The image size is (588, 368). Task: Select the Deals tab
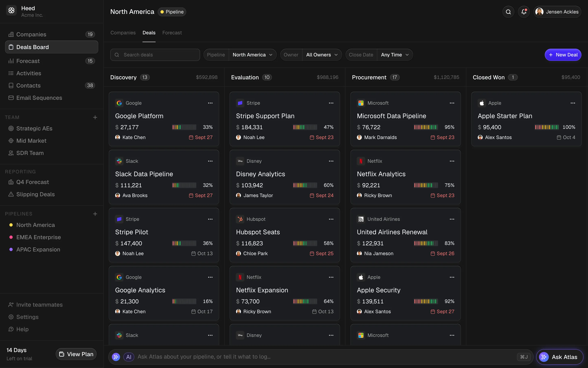click(x=149, y=33)
